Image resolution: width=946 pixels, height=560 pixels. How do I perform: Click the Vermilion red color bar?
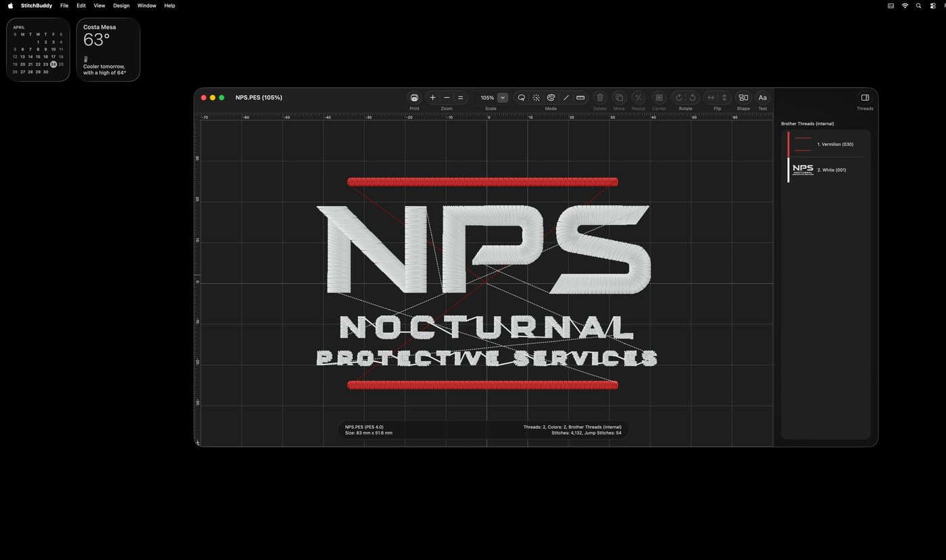pyautogui.click(x=789, y=144)
